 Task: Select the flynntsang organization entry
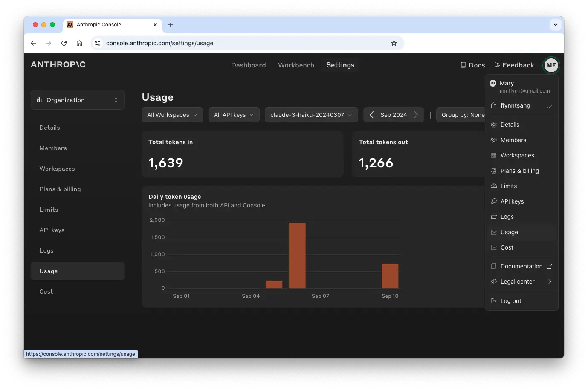[521, 106]
